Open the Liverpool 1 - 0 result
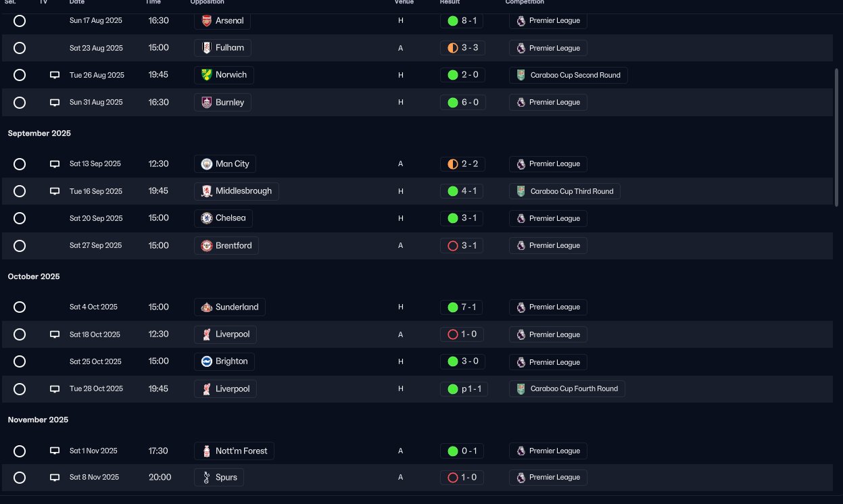Image resolution: width=843 pixels, height=504 pixels. (x=462, y=334)
